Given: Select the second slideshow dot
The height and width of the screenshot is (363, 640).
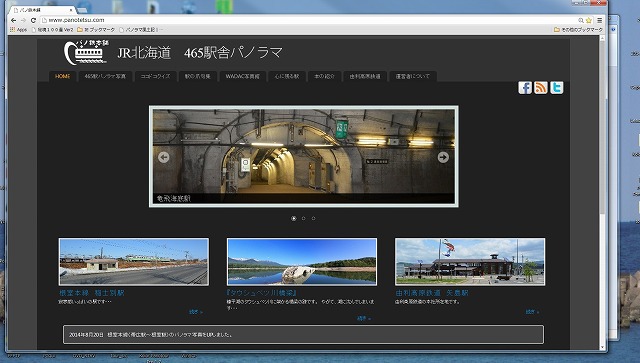Looking at the screenshot, I should tap(303, 218).
